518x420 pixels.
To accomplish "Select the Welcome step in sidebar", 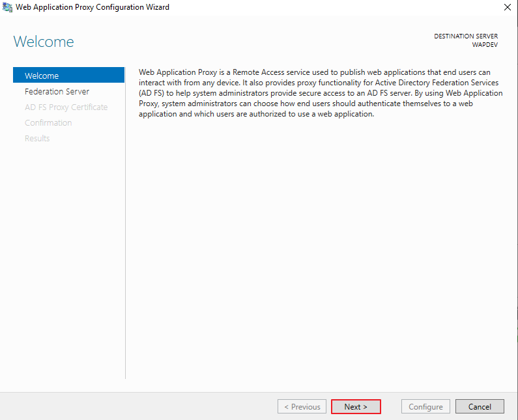I will point(68,76).
